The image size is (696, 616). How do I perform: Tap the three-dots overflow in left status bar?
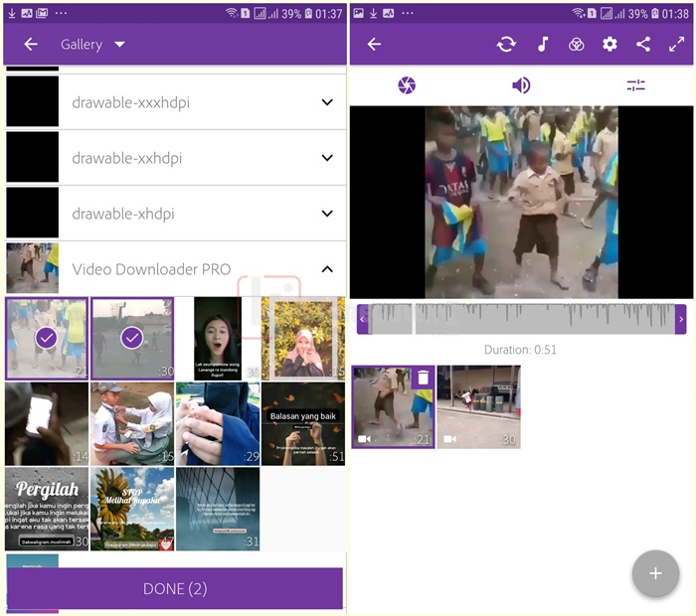pyautogui.click(x=61, y=13)
